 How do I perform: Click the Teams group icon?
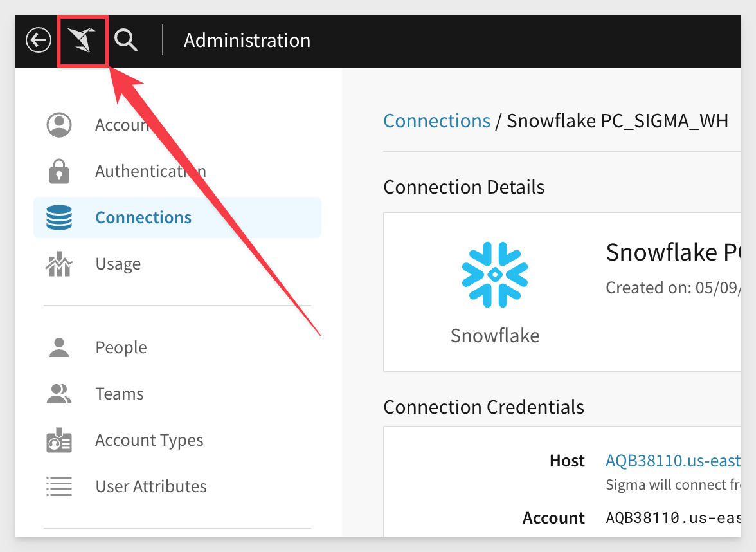pos(59,394)
